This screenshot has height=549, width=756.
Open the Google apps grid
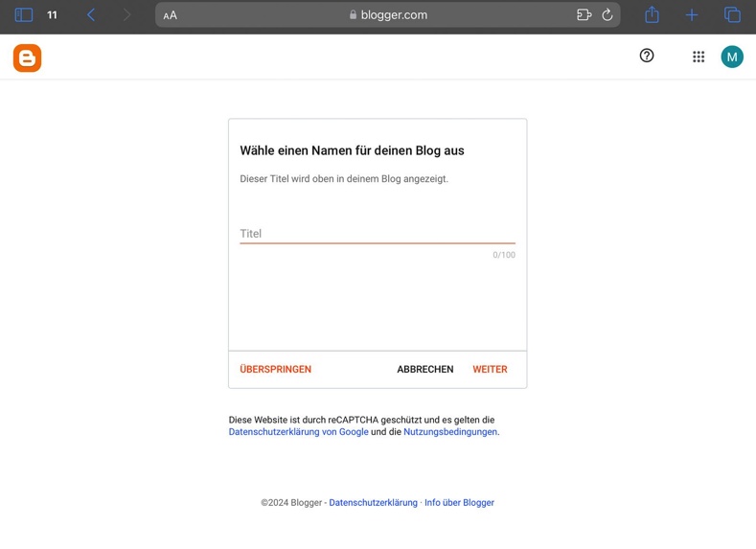click(699, 57)
